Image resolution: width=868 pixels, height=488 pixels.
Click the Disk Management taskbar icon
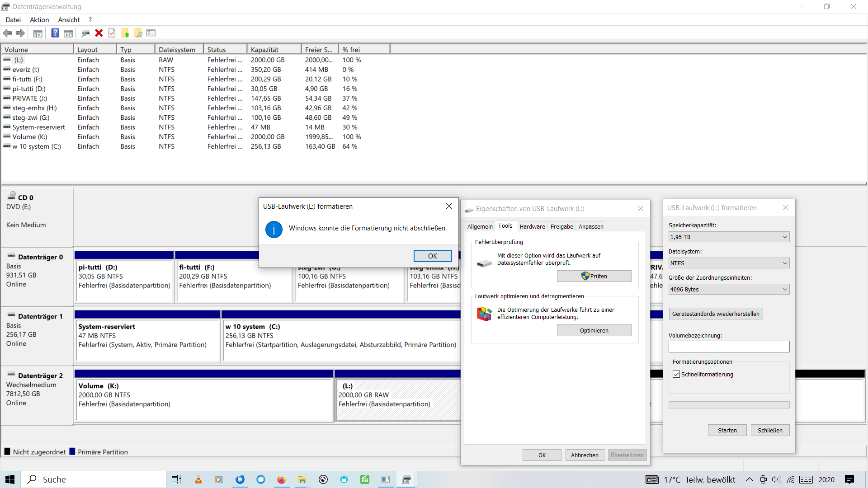tap(406, 479)
